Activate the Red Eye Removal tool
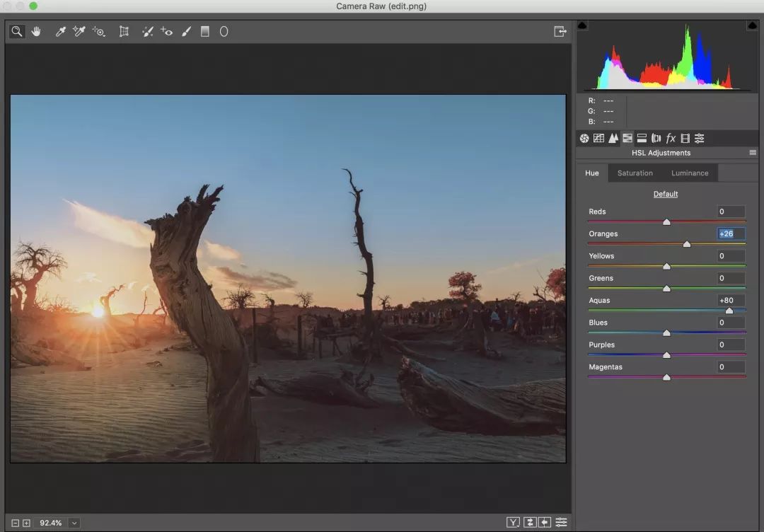764x532 pixels. [167, 31]
